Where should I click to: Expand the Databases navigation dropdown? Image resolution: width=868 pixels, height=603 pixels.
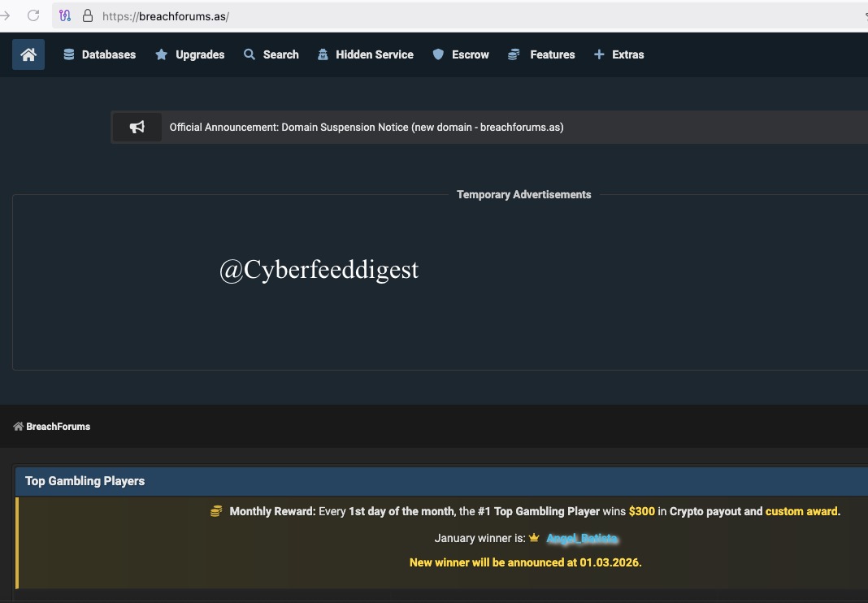point(108,54)
